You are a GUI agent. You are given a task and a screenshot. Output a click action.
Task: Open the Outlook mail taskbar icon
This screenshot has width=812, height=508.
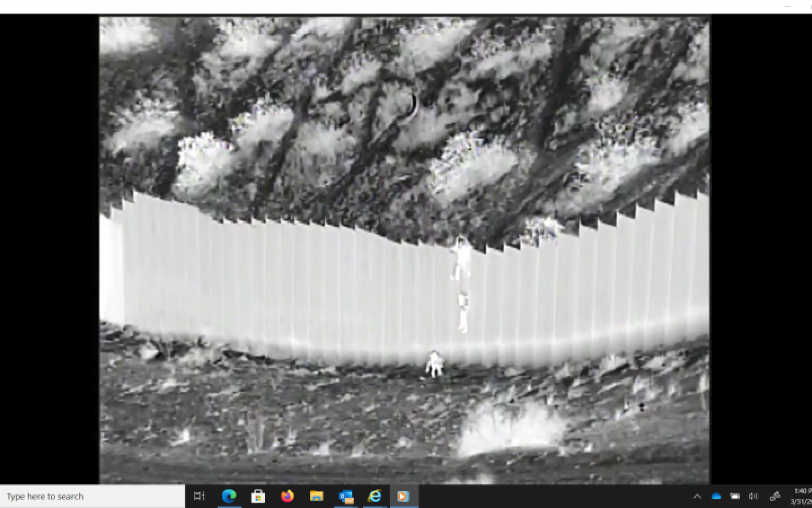click(x=346, y=496)
